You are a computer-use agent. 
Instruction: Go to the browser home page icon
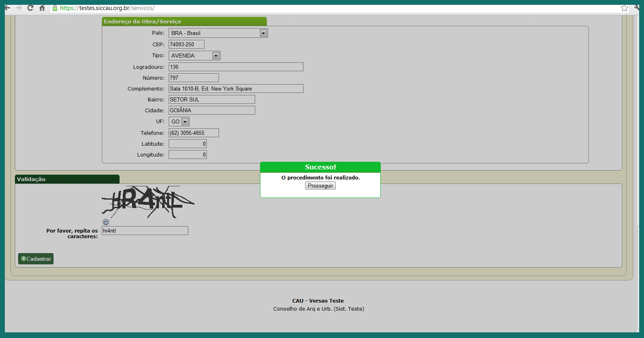click(x=42, y=8)
